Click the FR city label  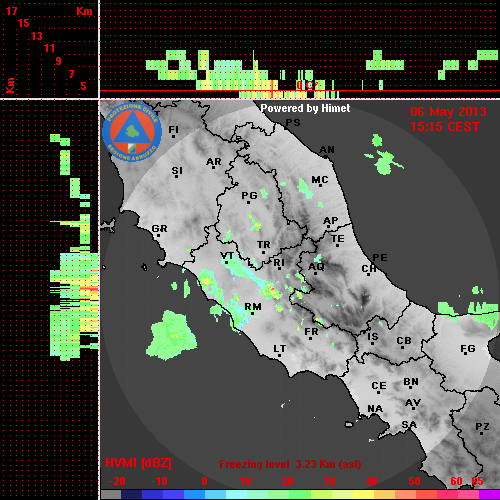311,332
